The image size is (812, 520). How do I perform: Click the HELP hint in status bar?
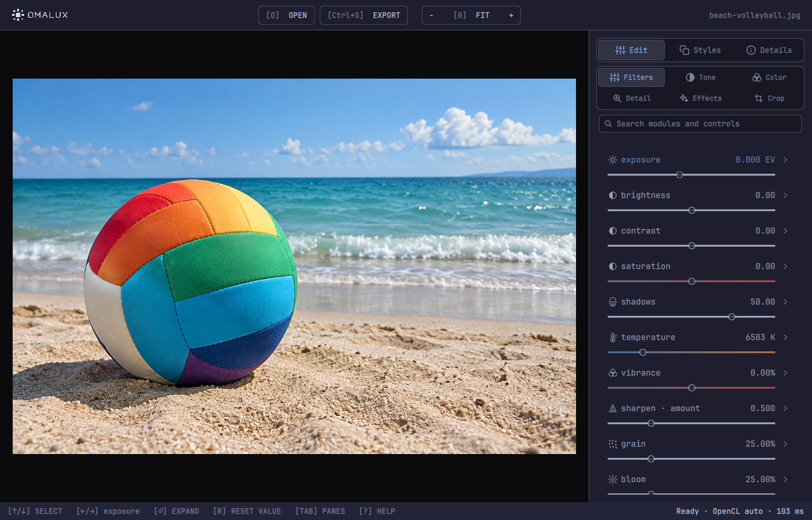click(x=377, y=511)
